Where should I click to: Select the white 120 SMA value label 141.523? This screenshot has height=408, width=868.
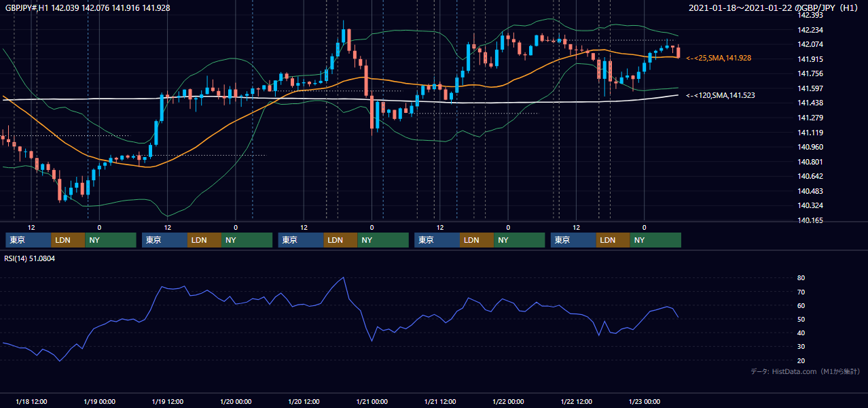click(721, 96)
